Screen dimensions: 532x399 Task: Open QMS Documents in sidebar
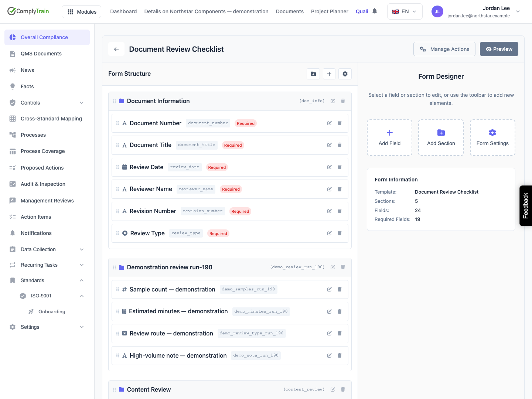pos(47,54)
